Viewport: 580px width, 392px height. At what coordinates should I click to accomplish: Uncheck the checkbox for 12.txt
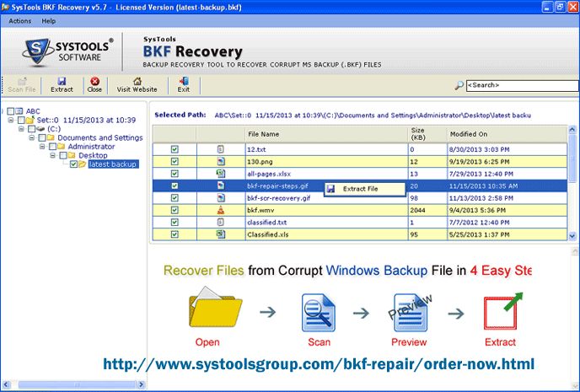point(175,149)
